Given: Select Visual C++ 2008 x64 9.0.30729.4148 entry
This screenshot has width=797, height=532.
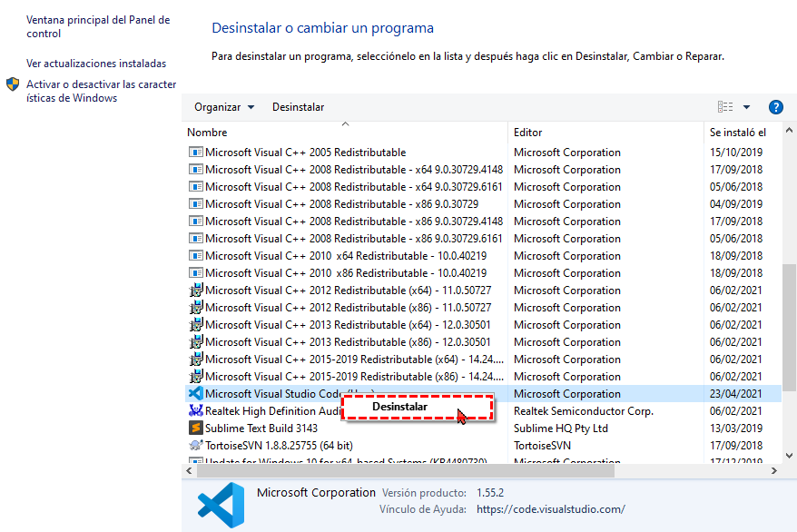Looking at the screenshot, I should [x=354, y=170].
